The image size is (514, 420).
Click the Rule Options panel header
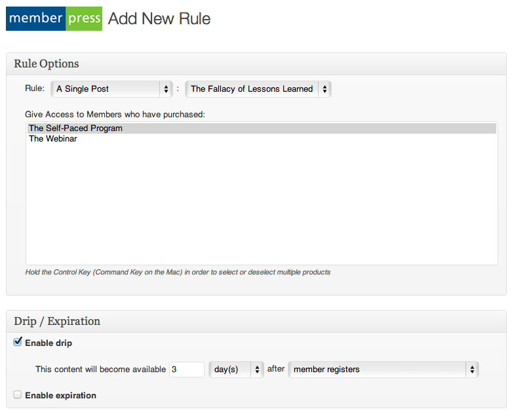47,64
